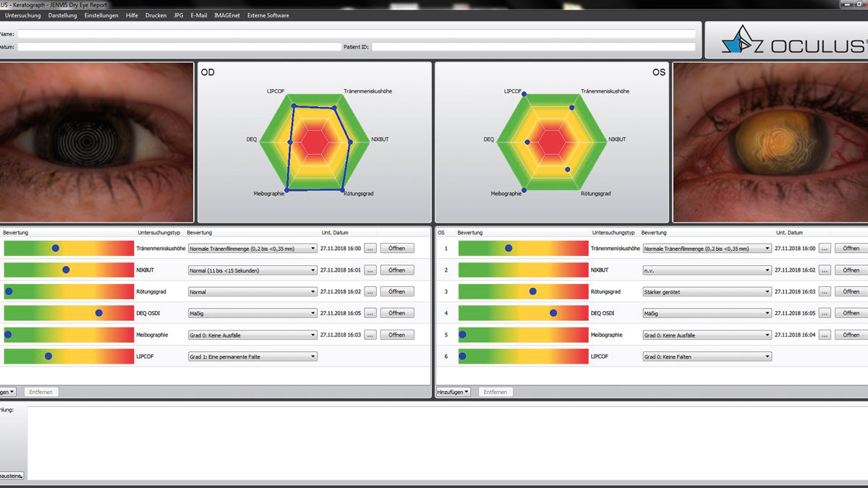Click the OCULUS logo
The image size is (868, 488).
click(x=786, y=40)
